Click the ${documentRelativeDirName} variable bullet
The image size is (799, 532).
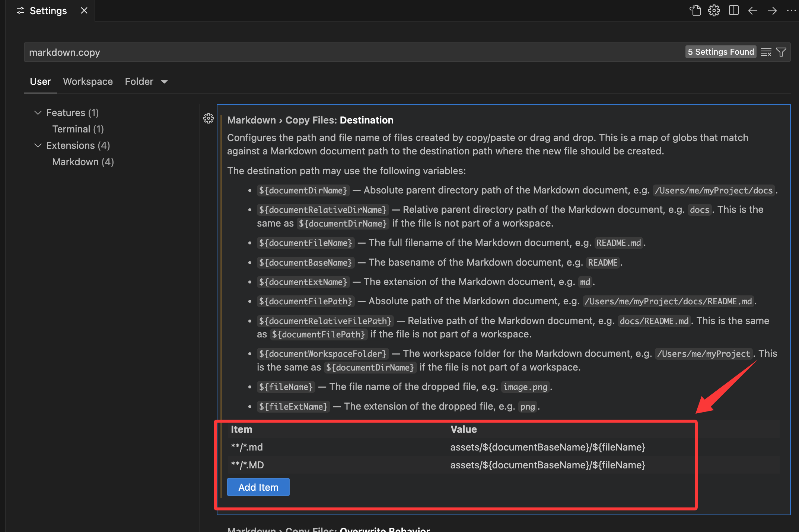point(323,210)
